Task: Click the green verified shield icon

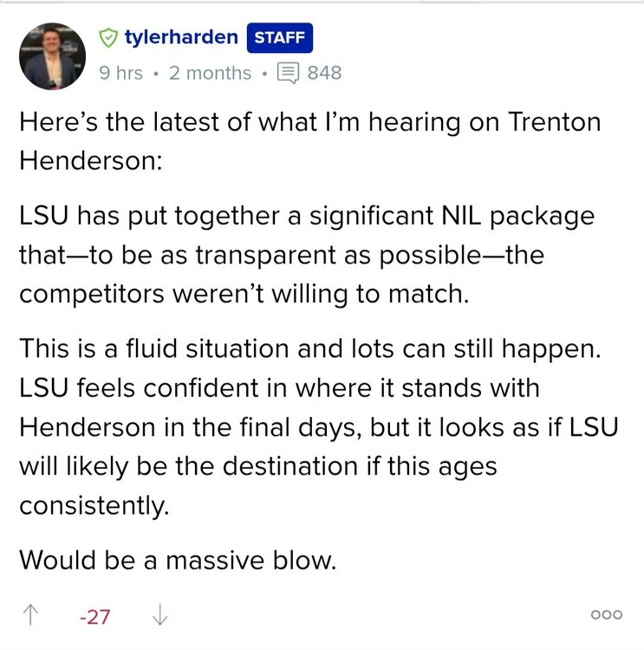Action: point(107,37)
